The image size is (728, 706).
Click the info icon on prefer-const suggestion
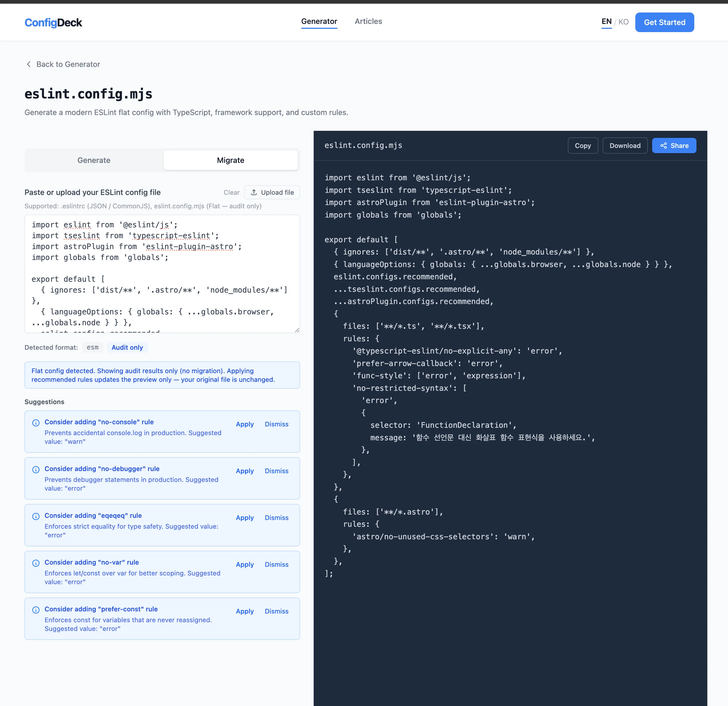[x=36, y=610]
